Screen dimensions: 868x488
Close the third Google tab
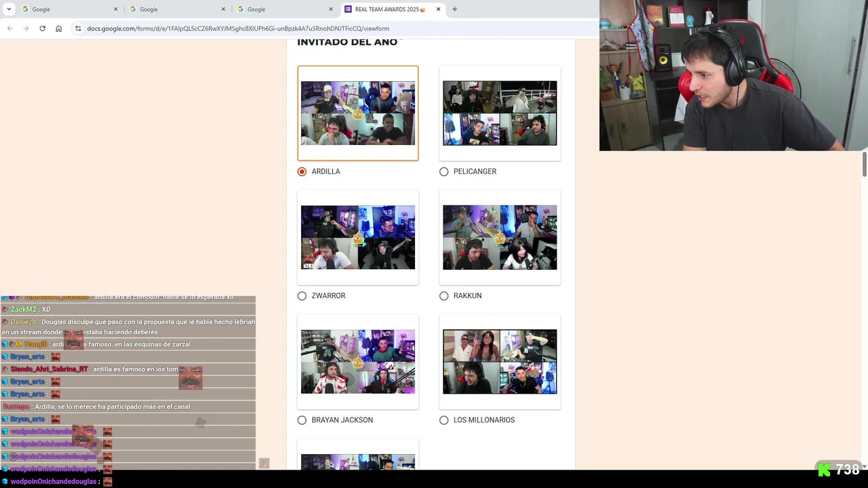[331, 9]
